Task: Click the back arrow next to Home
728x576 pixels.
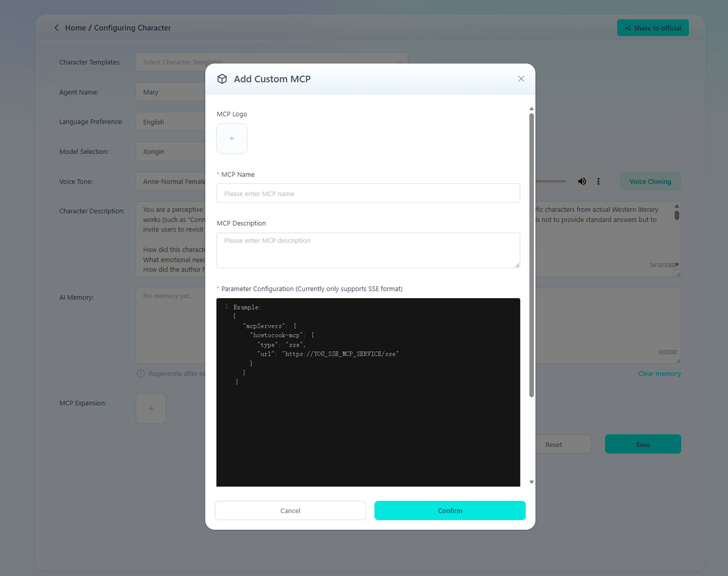Action: [56, 28]
